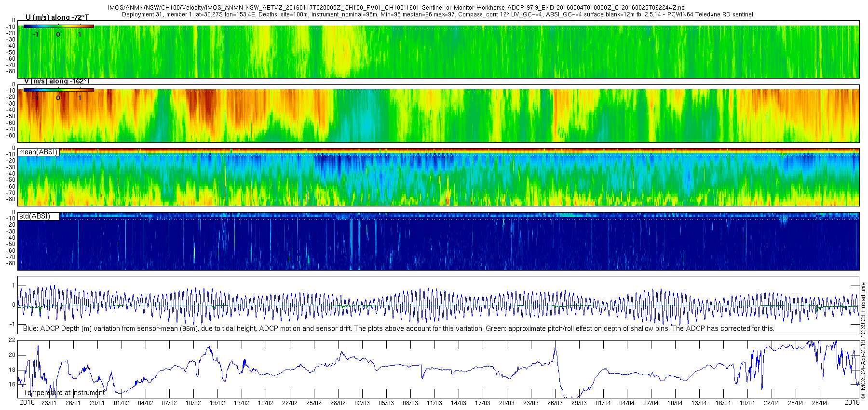
Task: Click the '01/04' date tick label
Action: (x=603, y=403)
